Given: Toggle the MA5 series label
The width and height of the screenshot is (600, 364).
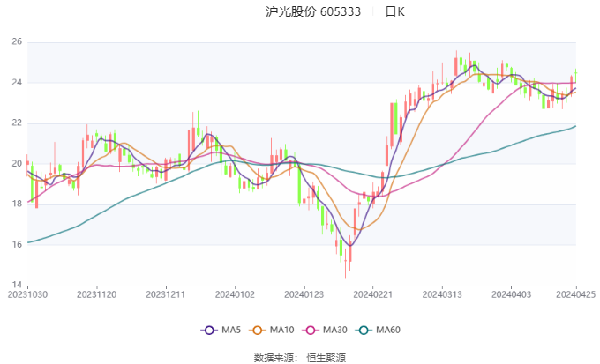Looking at the screenshot, I should coord(231,330).
